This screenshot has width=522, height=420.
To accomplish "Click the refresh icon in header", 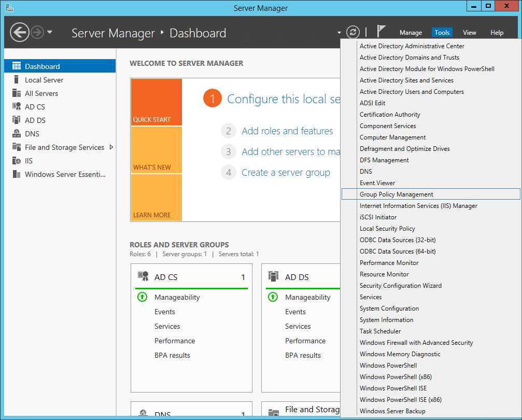I will [x=353, y=32].
